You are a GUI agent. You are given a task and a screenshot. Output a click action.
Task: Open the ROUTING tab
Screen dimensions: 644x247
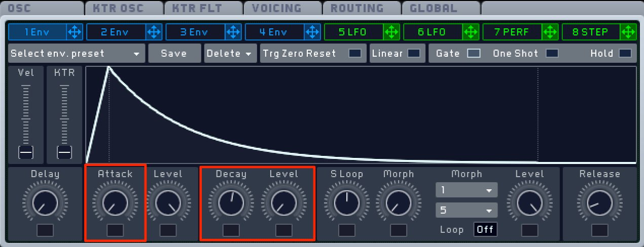tap(362, 8)
